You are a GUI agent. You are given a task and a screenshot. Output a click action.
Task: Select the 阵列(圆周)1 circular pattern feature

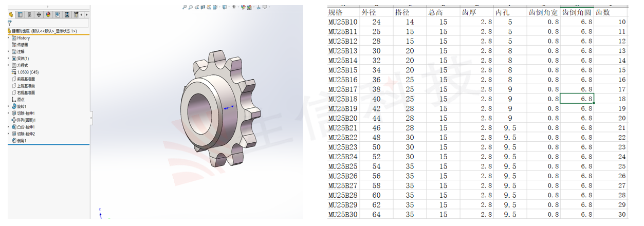point(24,120)
